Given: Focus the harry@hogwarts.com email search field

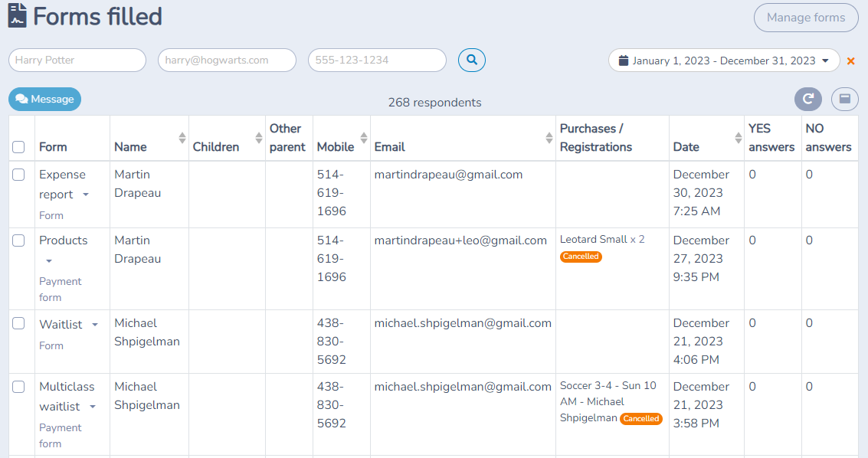Looking at the screenshot, I should tap(227, 60).
